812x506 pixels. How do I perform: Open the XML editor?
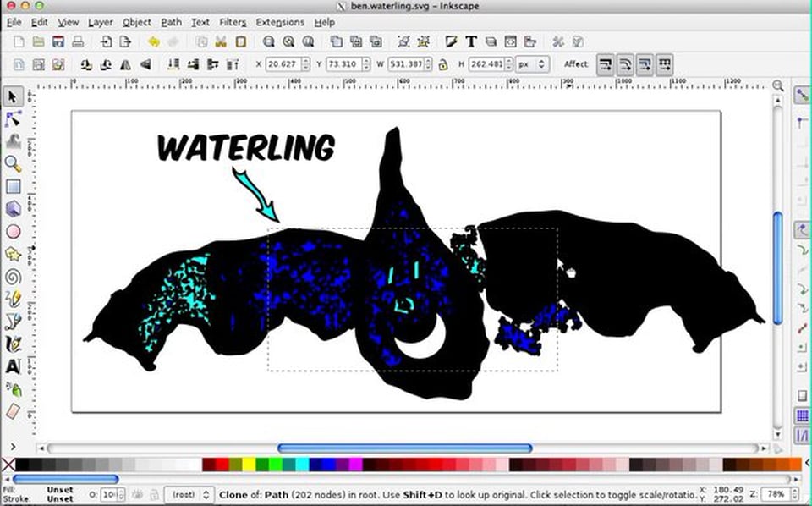pos(509,40)
